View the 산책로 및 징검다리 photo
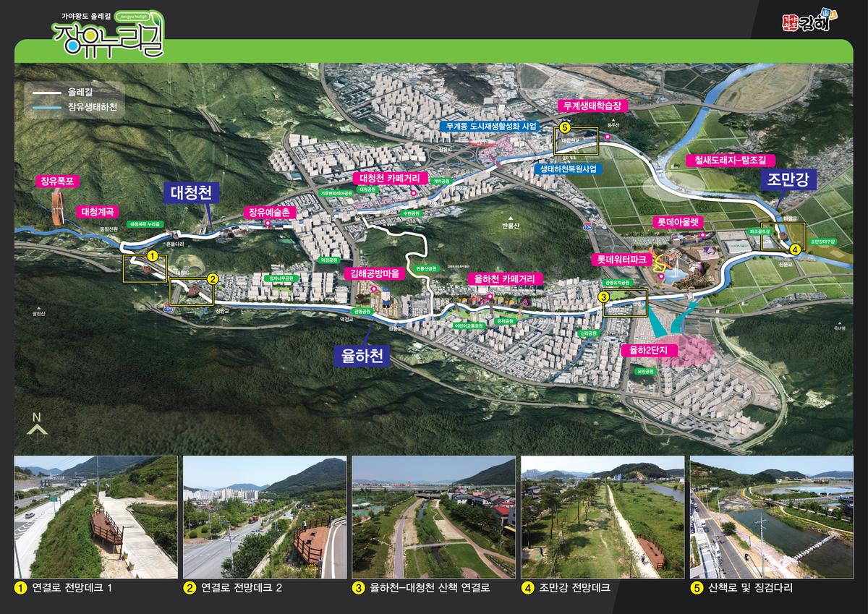The image size is (868, 614). (771, 517)
